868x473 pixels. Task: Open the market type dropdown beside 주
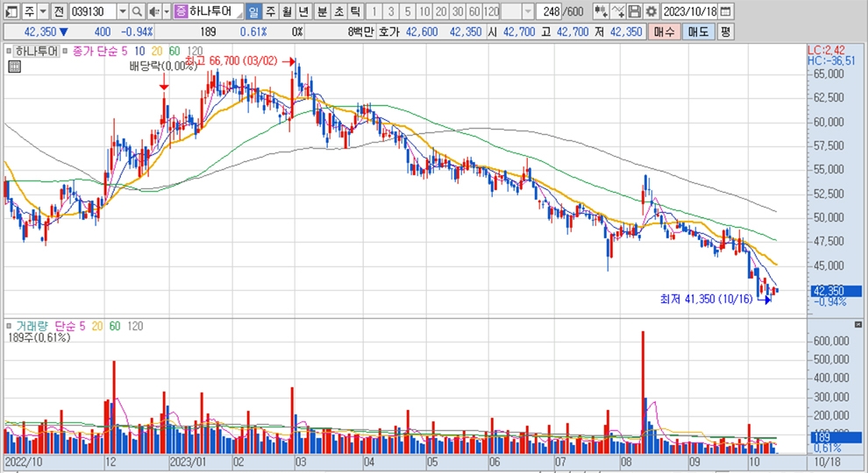[x=43, y=11]
